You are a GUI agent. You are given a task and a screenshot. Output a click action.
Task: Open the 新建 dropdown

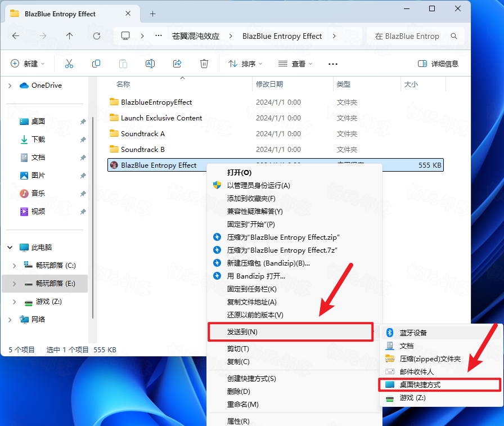(x=28, y=64)
